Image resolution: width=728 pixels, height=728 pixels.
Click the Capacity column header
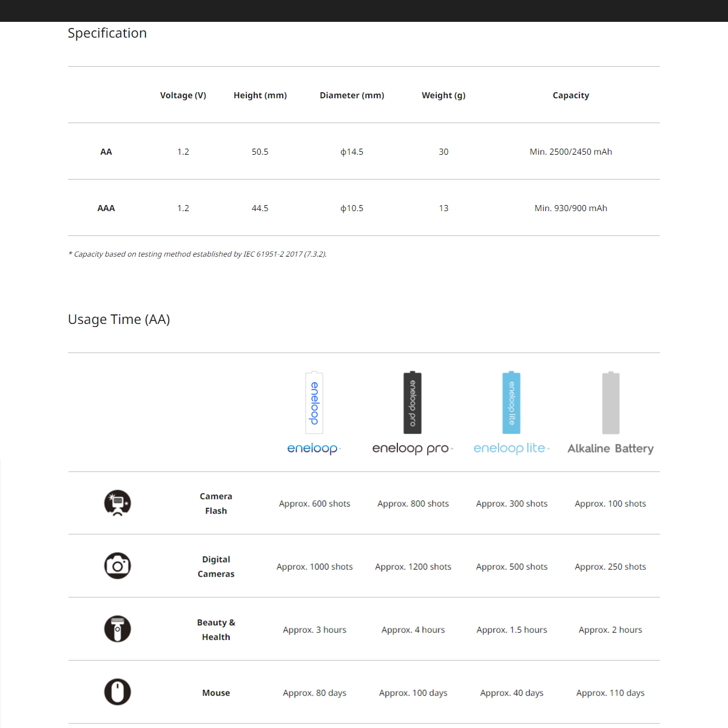point(571,95)
